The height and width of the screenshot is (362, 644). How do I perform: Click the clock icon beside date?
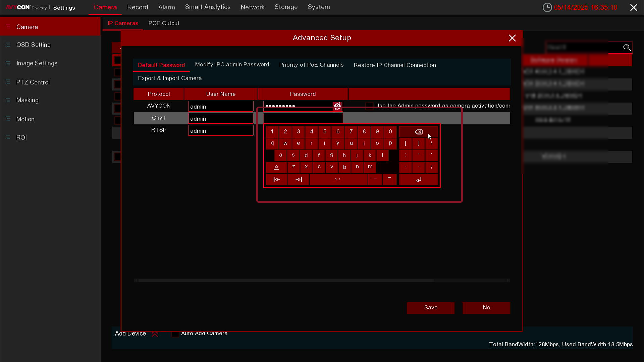point(547,7)
